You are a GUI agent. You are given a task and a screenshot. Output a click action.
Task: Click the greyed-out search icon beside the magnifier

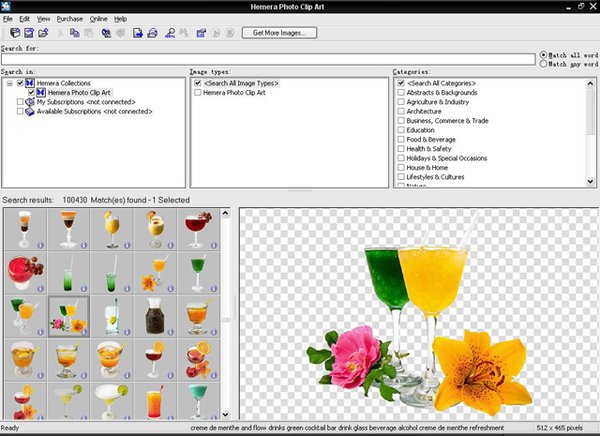184,33
